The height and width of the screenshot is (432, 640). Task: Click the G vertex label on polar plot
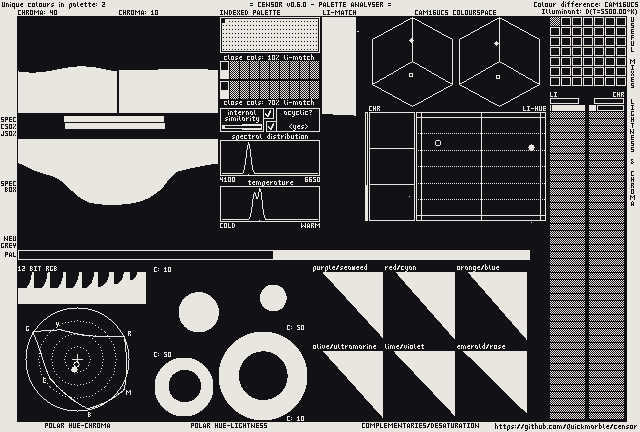click(27, 329)
